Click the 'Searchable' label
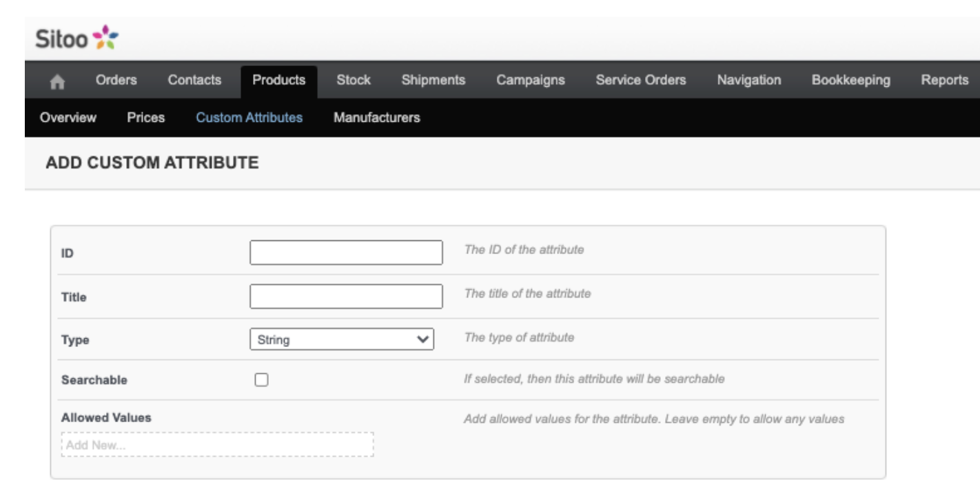 click(94, 379)
